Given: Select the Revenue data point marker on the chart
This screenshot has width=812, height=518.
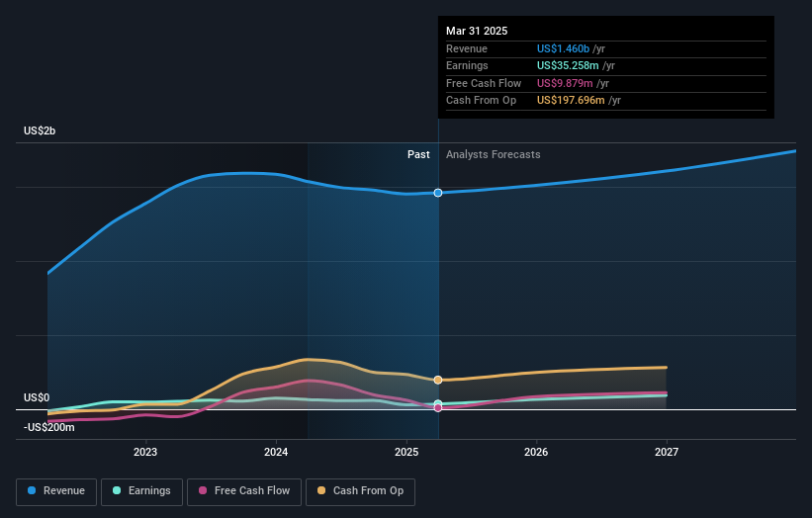Looking at the screenshot, I should (438, 193).
